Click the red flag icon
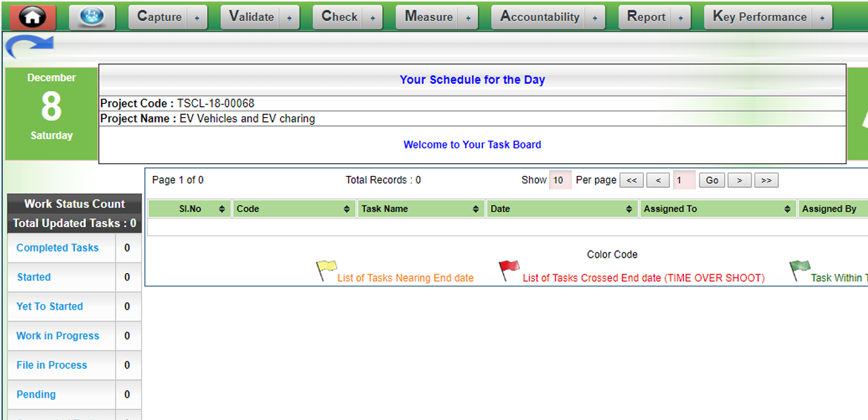868x420 pixels. pos(509,270)
